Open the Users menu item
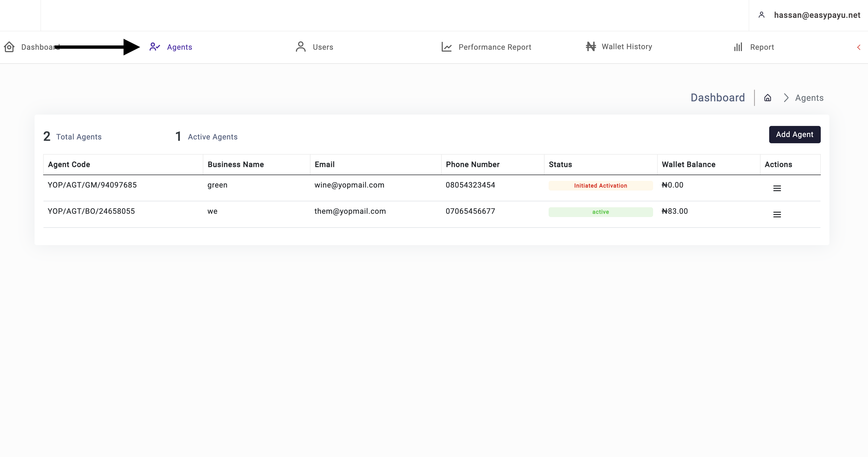The width and height of the screenshot is (868, 457). [x=322, y=47]
